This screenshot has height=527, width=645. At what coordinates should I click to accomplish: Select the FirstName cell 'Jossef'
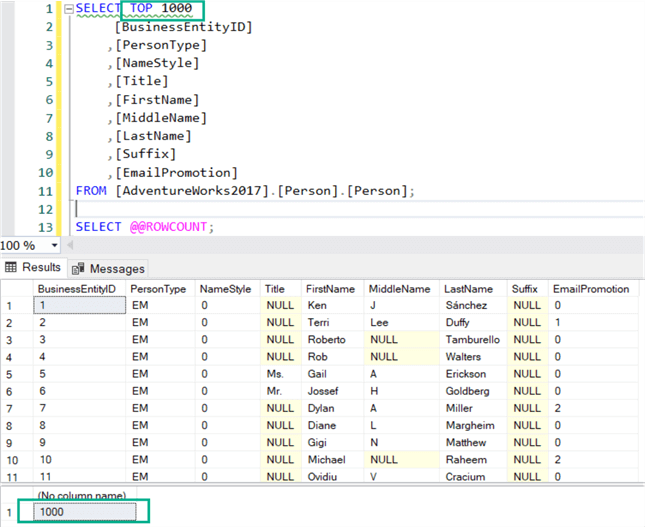[333, 391]
